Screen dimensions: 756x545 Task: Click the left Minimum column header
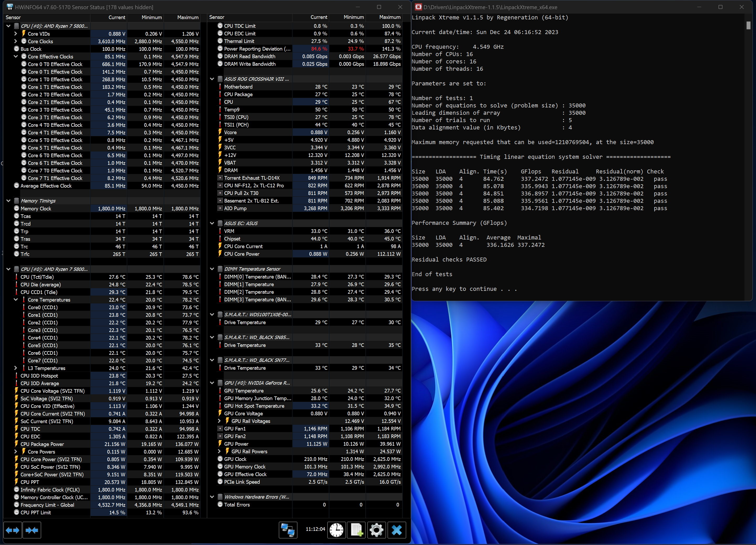(145, 17)
